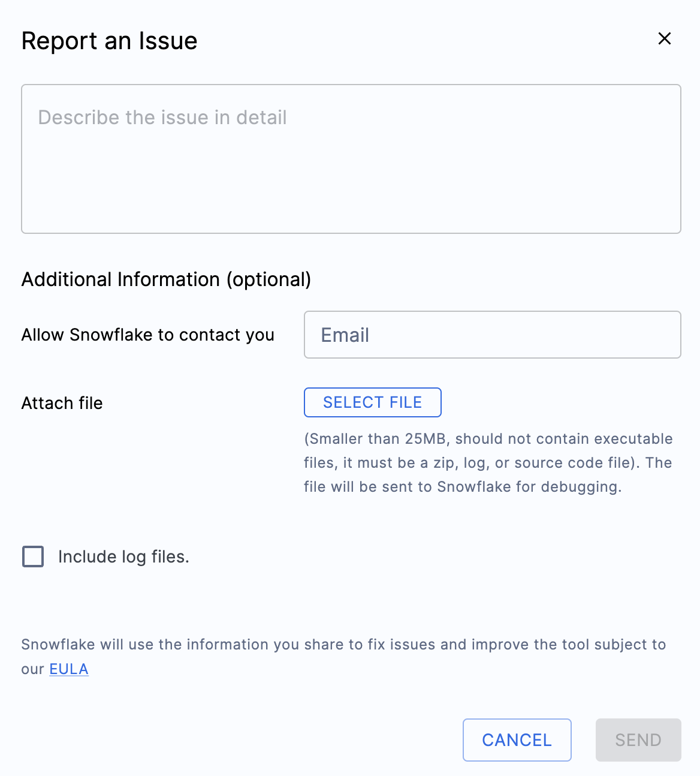The image size is (700, 776).
Task: Attach a file for Snowflake debugging
Action: [x=372, y=402]
